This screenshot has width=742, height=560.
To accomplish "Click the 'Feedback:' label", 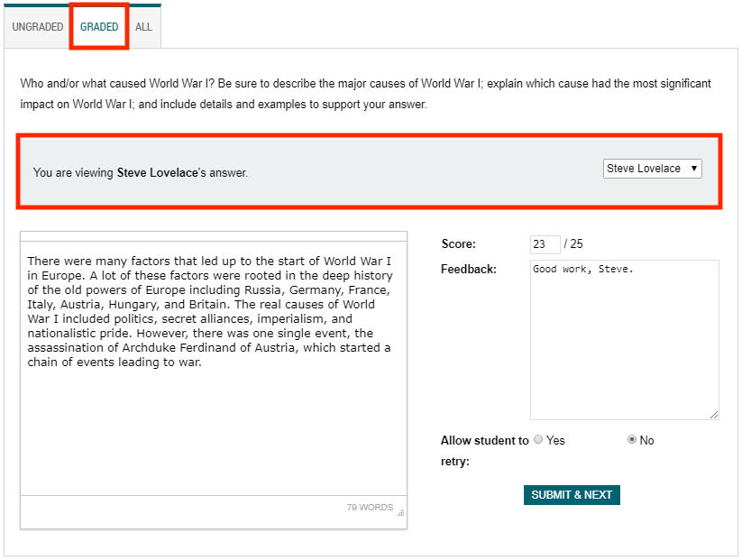I will tap(469, 270).
